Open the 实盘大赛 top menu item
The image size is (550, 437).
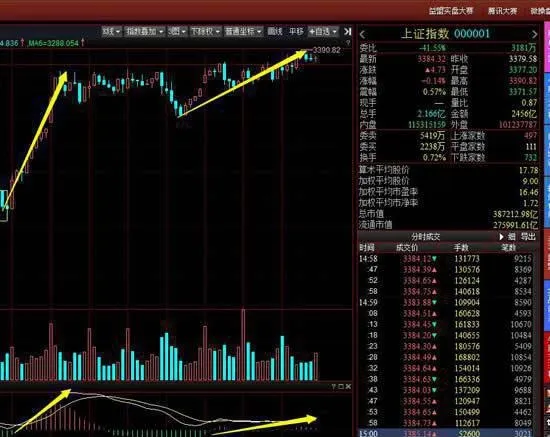click(451, 11)
